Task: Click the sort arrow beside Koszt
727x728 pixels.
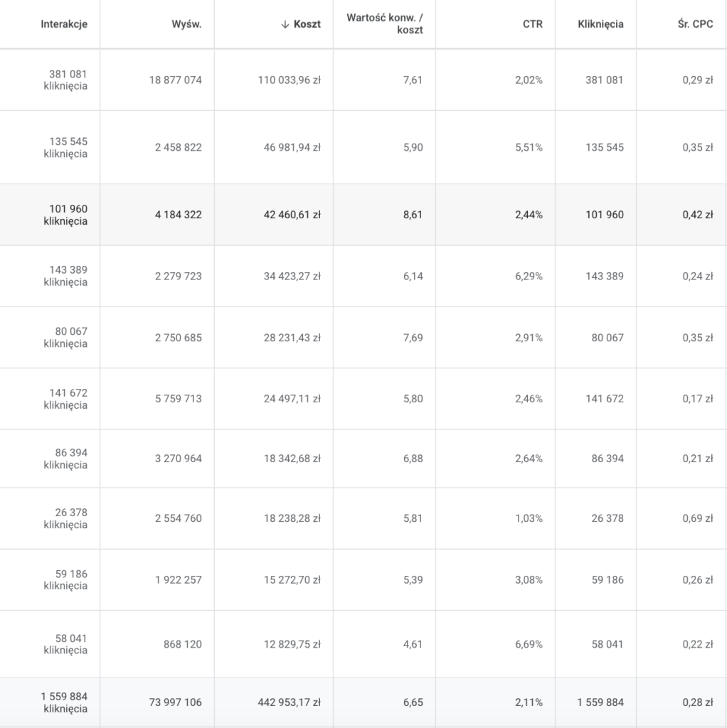Action: click(285, 24)
